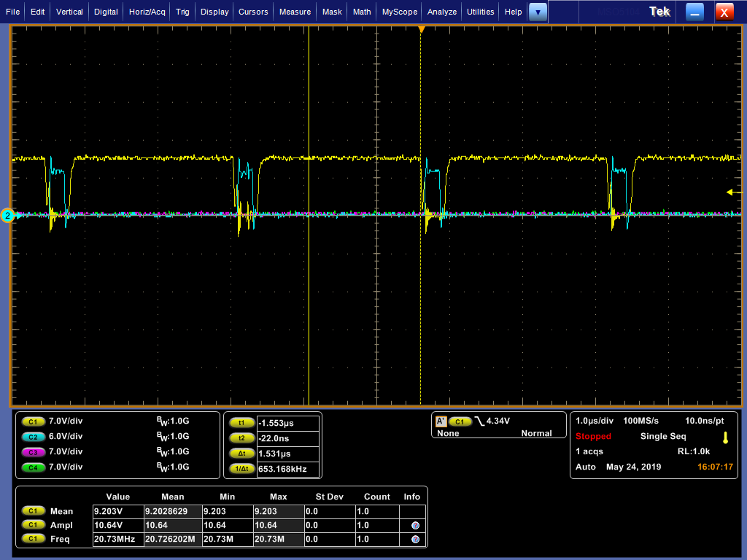Image resolution: width=747 pixels, height=560 pixels.
Task: Click the yellow C1 channel scale badge
Action: point(33,421)
